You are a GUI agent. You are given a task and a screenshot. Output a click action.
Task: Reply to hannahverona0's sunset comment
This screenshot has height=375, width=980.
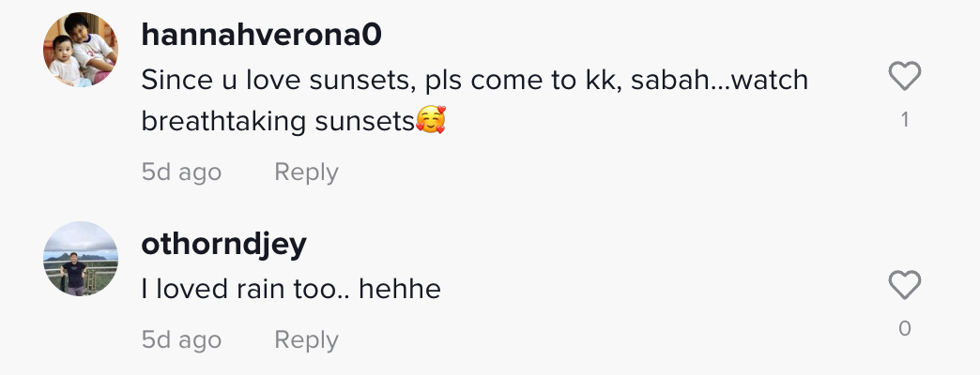(x=306, y=172)
